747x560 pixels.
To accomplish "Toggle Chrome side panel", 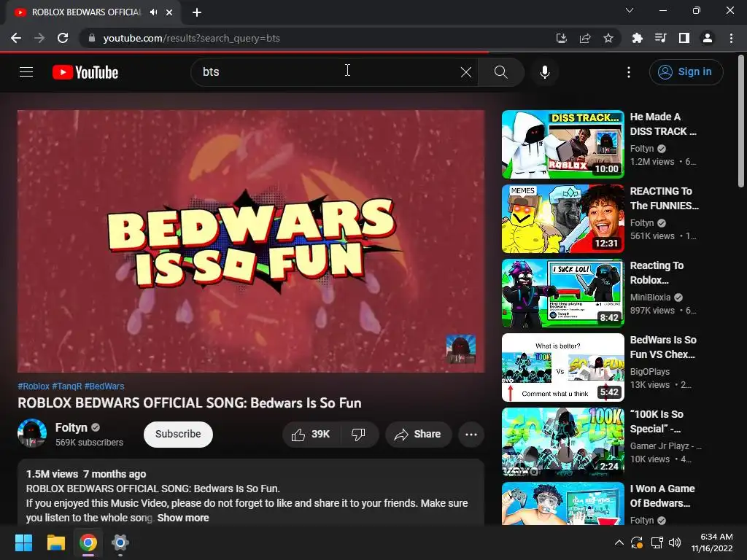I will [x=684, y=38].
